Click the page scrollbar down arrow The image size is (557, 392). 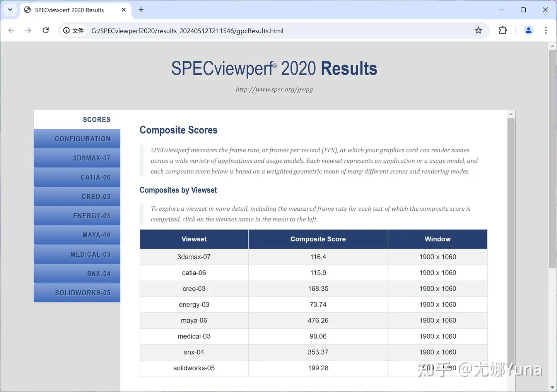[552, 387]
